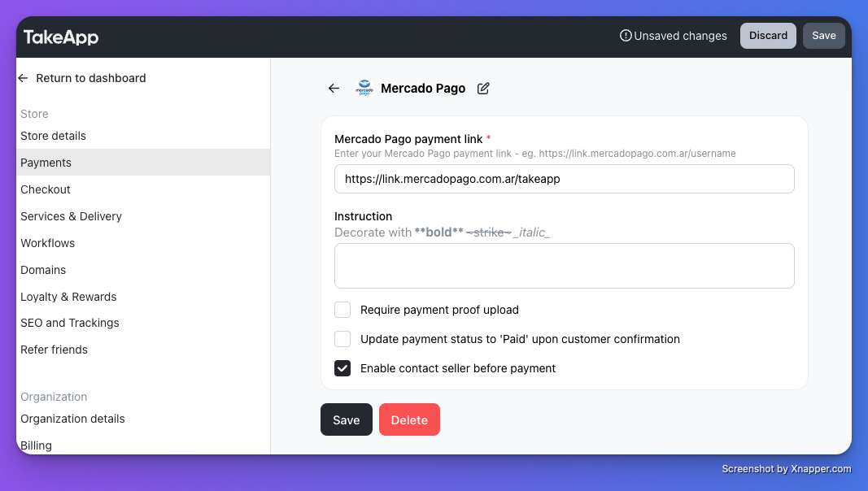
Task: Click the Mercado Pago logo icon
Action: pos(364,89)
